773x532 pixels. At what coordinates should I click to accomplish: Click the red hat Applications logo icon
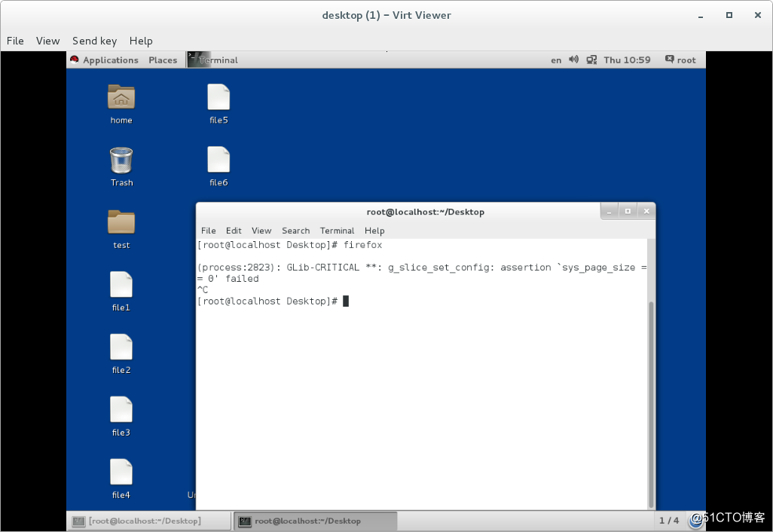75,60
